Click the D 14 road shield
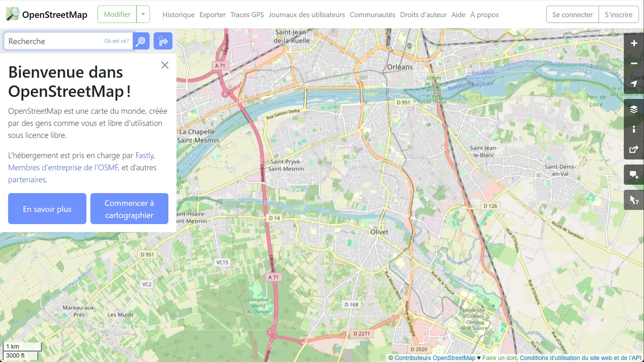 pos(274,218)
